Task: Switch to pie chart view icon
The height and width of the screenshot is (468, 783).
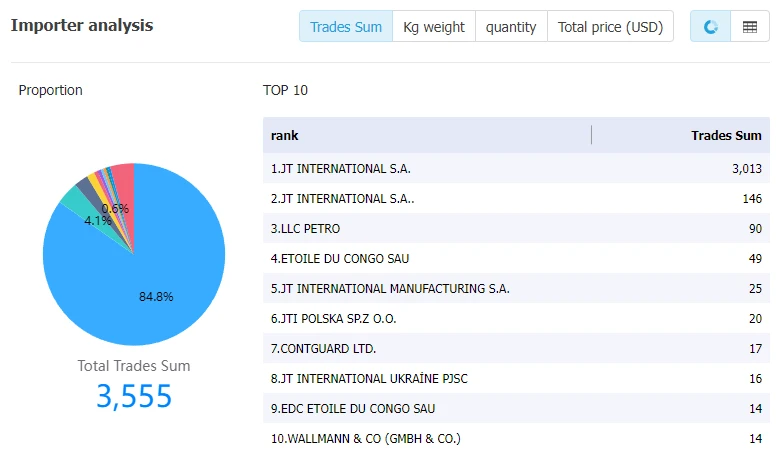Action: point(710,26)
